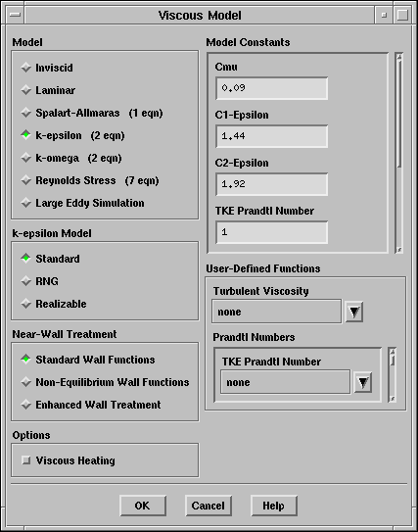Select the Inviscid model option
This screenshot has width=418, height=532.
click(x=47, y=68)
